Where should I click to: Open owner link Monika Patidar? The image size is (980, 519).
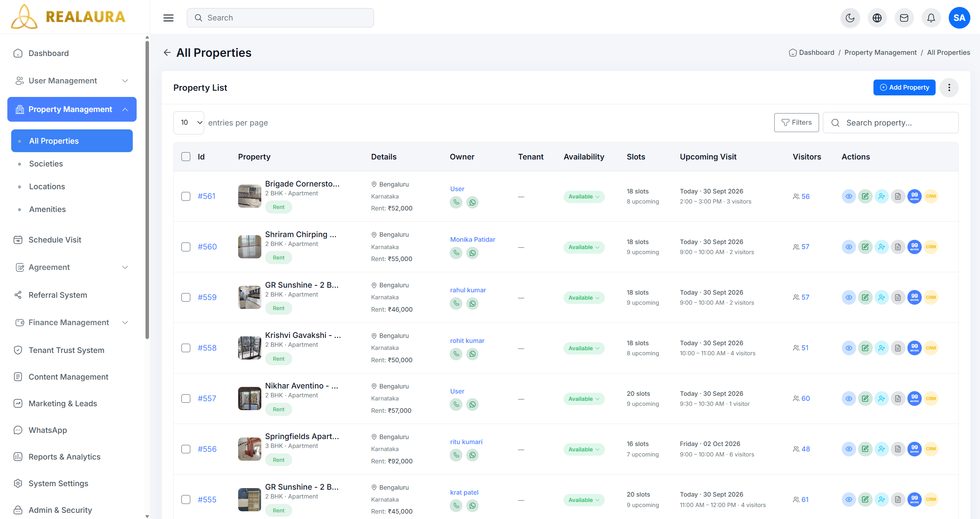(x=472, y=239)
